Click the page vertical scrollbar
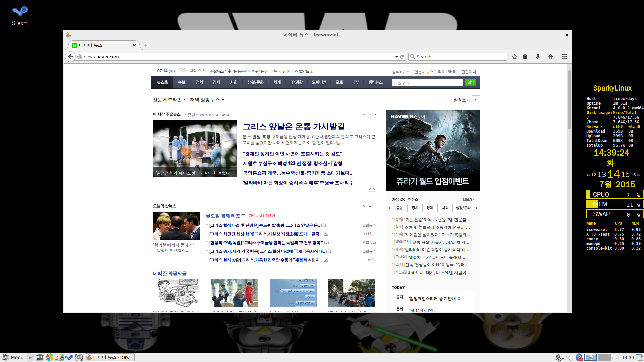The width and height of the screenshot is (644, 362). click(x=569, y=100)
